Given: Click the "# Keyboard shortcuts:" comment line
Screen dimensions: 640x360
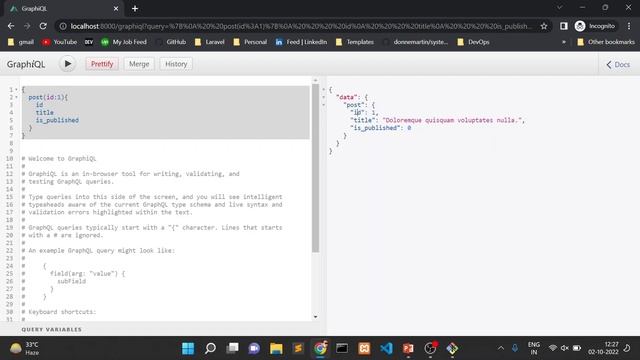Looking at the screenshot, I should click(59, 312).
